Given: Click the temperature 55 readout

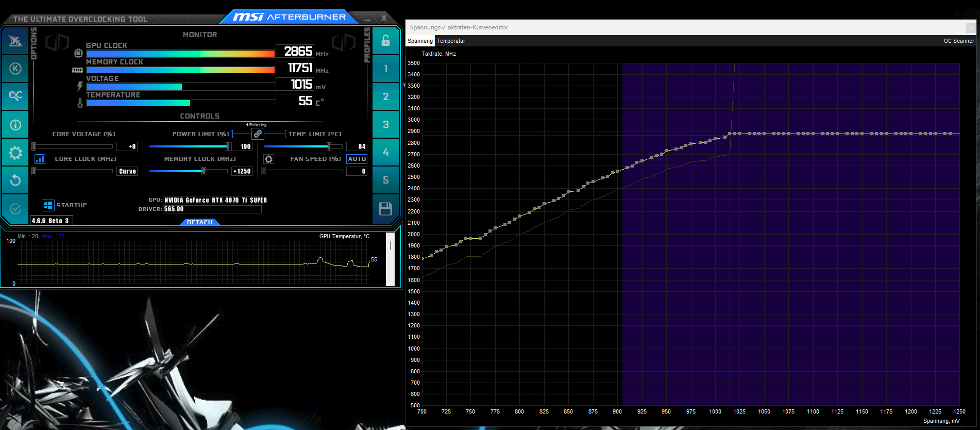Looking at the screenshot, I should pos(295,101).
